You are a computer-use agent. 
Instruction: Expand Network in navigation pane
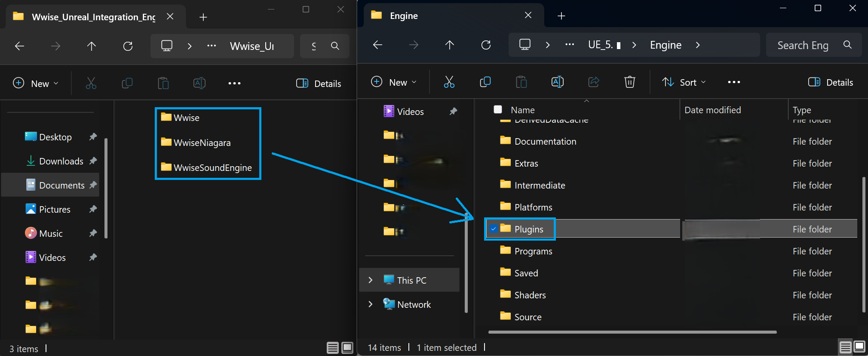click(x=371, y=304)
